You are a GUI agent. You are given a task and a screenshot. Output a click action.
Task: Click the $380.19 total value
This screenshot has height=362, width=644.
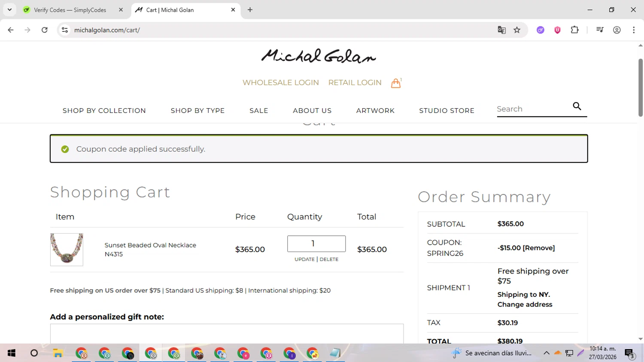[x=510, y=341]
